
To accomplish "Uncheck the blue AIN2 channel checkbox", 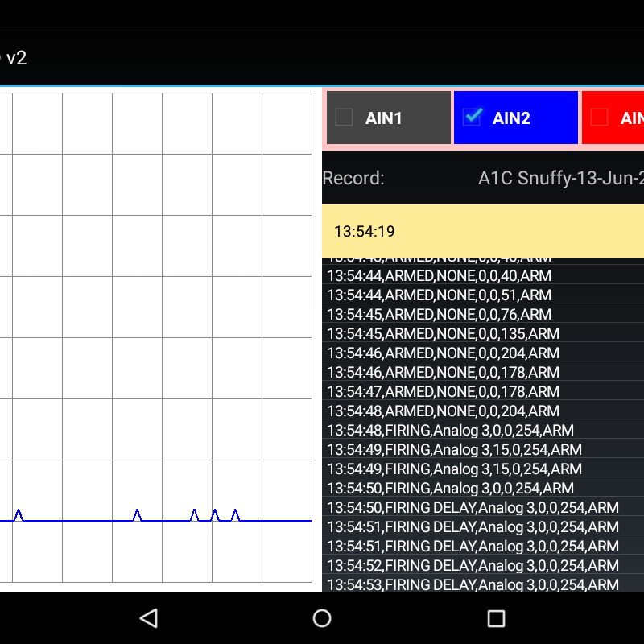I will [x=472, y=118].
